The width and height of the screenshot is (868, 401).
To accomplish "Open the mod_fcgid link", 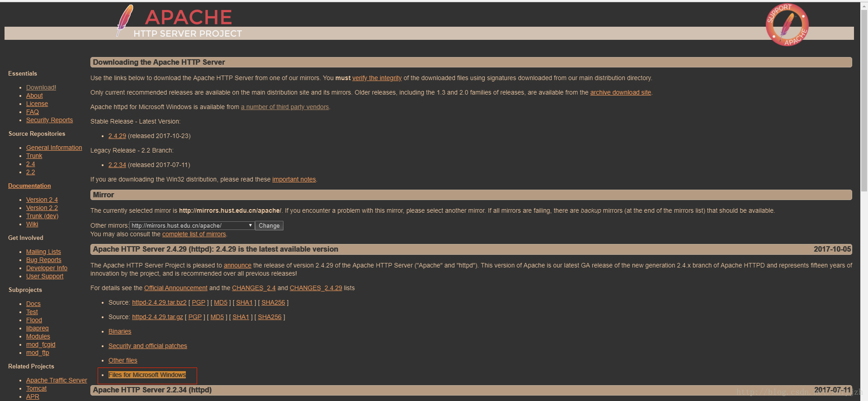I will pos(41,344).
